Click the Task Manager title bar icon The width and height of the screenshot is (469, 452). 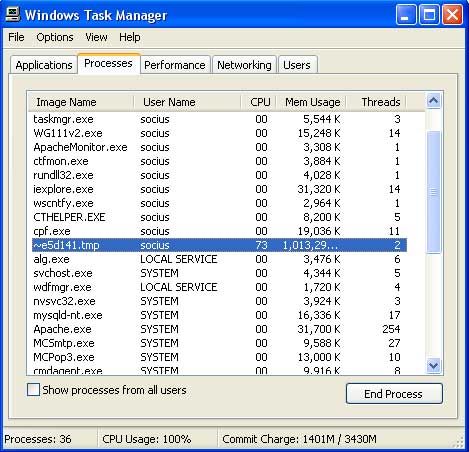(x=13, y=15)
